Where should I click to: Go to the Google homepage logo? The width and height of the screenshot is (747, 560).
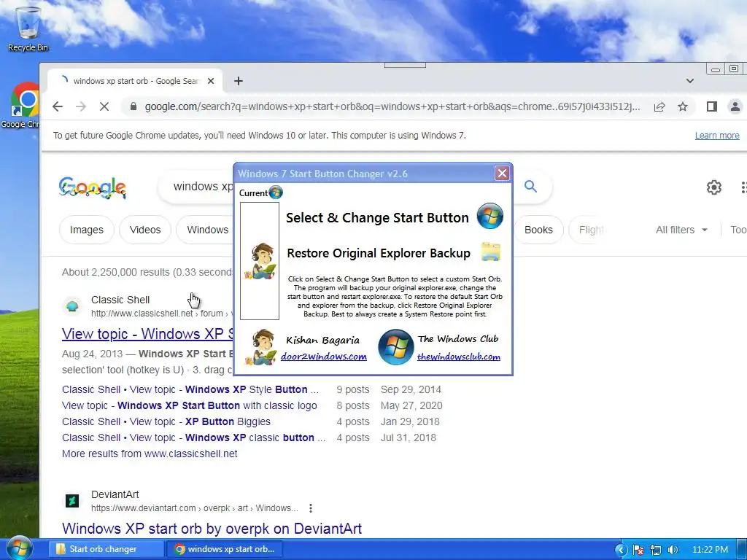pyautogui.click(x=93, y=187)
